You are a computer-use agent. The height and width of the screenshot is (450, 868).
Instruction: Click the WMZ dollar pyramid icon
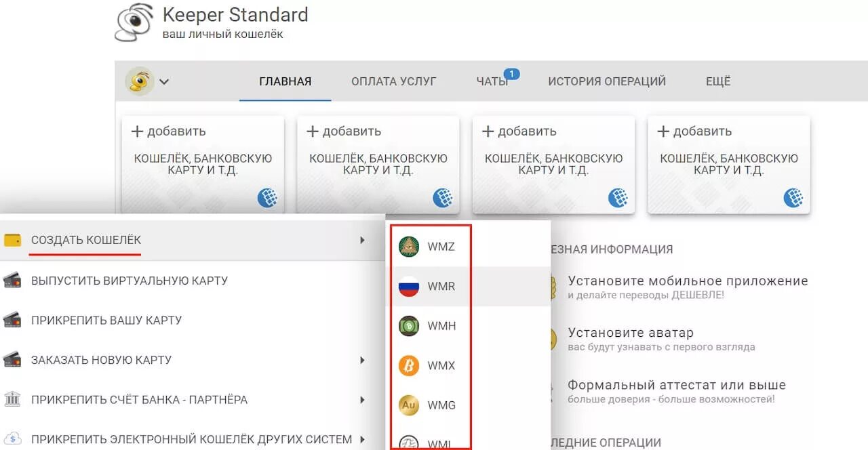409,247
